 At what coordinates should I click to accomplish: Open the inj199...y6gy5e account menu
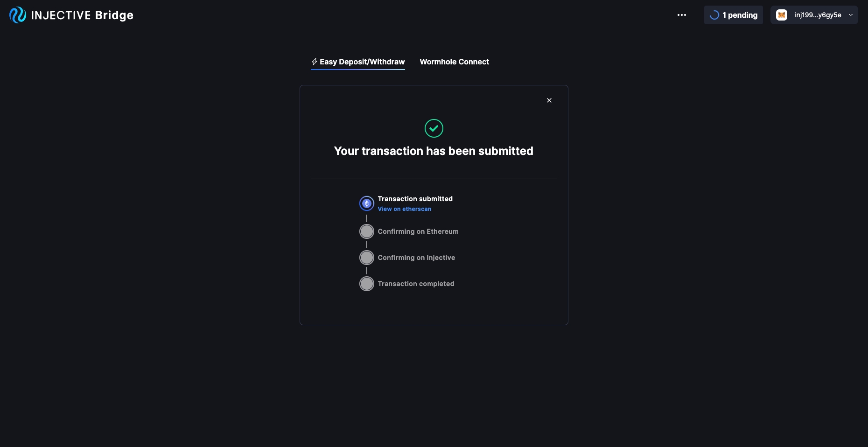(818, 15)
